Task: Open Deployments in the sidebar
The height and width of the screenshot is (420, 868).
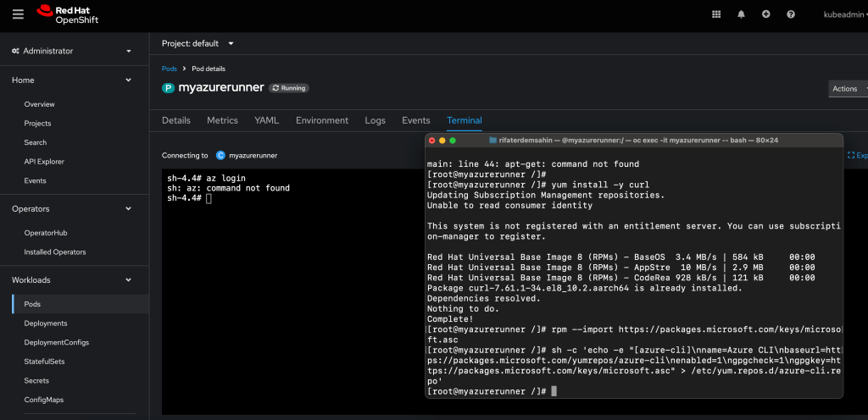Action: click(x=46, y=323)
